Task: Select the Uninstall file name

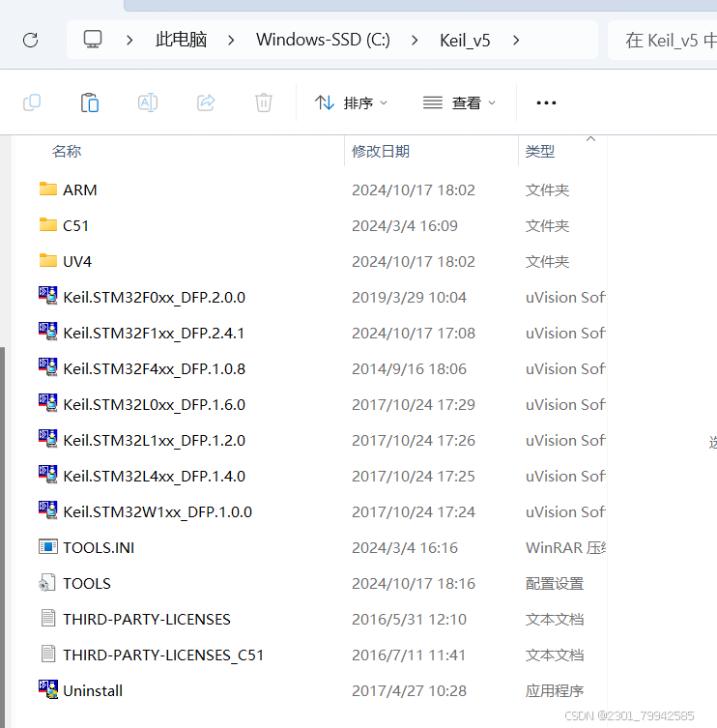Action: pyautogui.click(x=93, y=691)
